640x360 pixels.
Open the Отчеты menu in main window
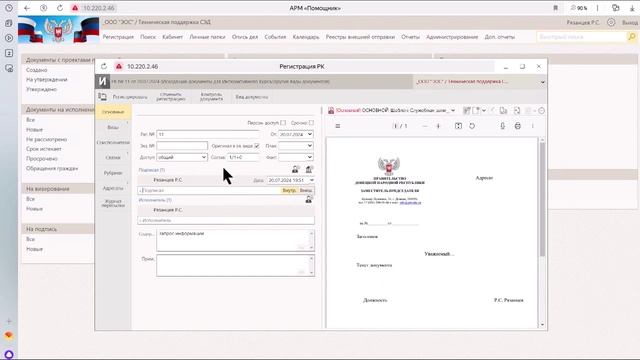410,37
